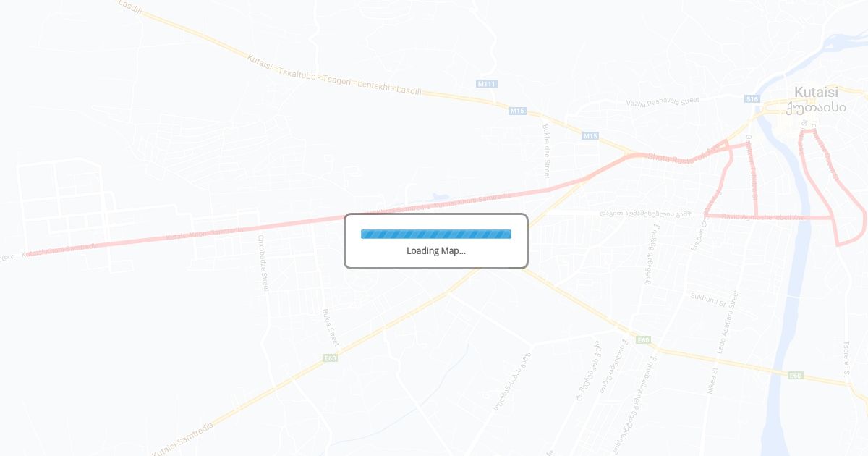Select the S16 route shield near Kutaisi
Image resolution: width=868 pixels, height=456 pixels.
click(753, 98)
